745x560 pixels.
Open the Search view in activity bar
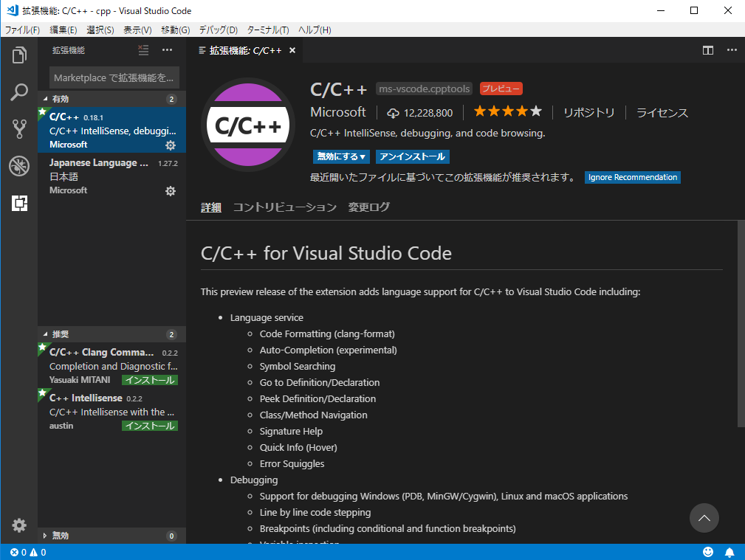tap(19, 91)
